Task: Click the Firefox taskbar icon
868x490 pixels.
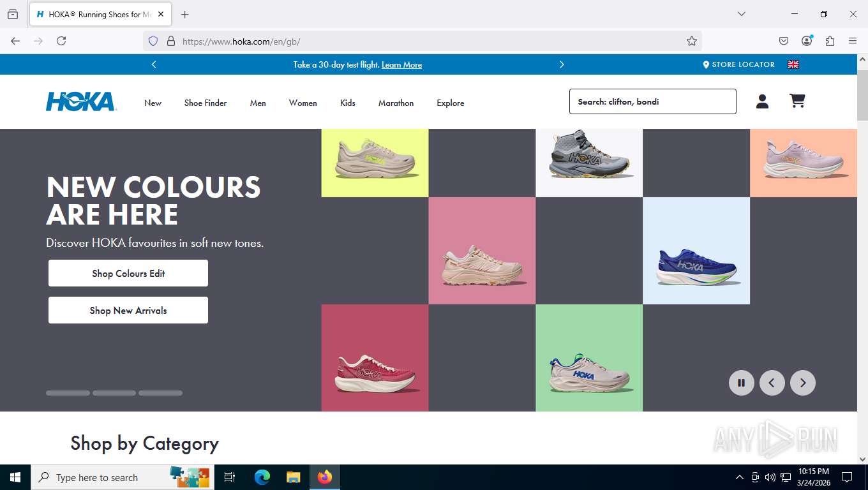Action: click(x=325, y=477)
